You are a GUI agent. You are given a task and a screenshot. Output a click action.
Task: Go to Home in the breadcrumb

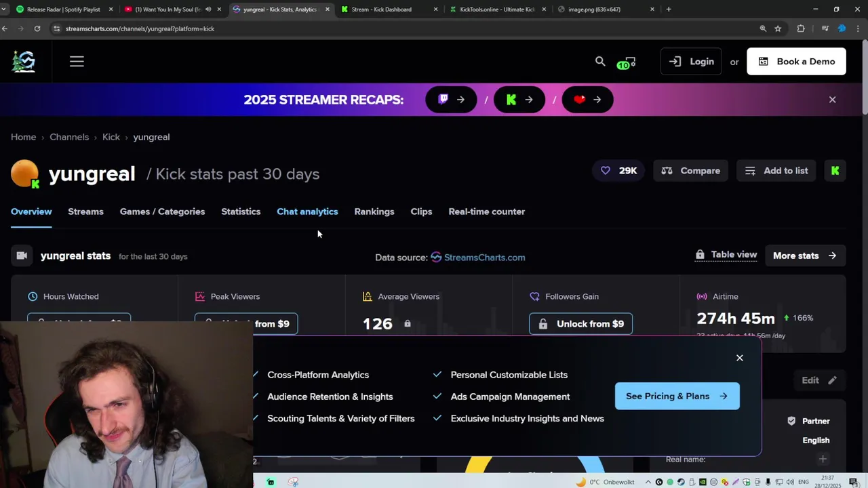coord(23,137)
